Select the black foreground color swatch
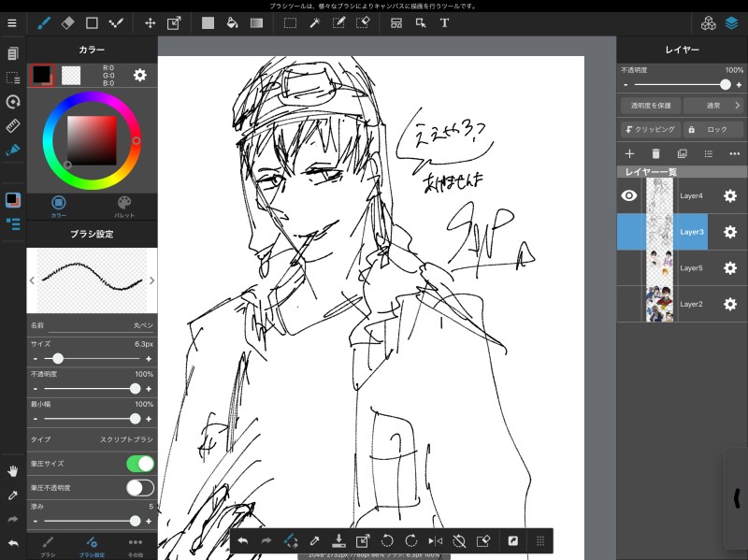Viewport: 748px width, 560px height. [41, 75]
